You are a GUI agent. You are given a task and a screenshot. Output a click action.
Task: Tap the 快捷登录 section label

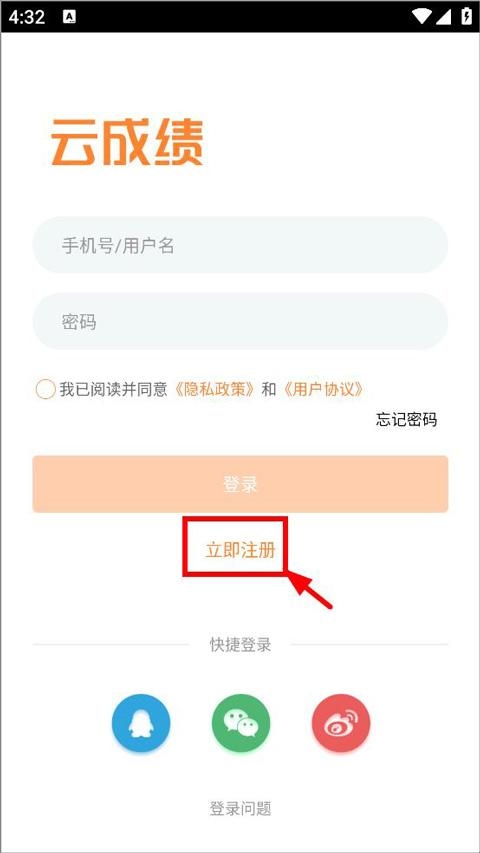(x=240, y=645)
